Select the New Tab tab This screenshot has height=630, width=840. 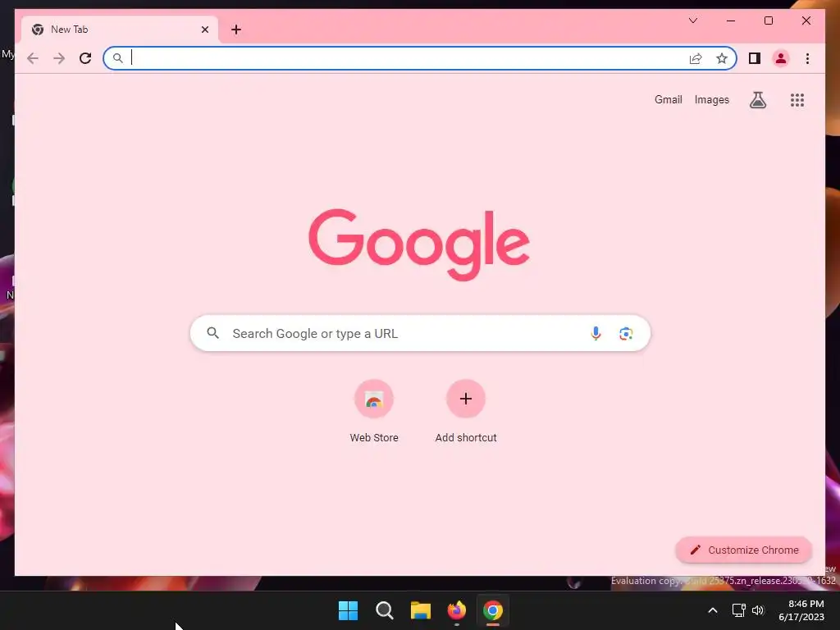pyautogui.click(x=120, y=30)
